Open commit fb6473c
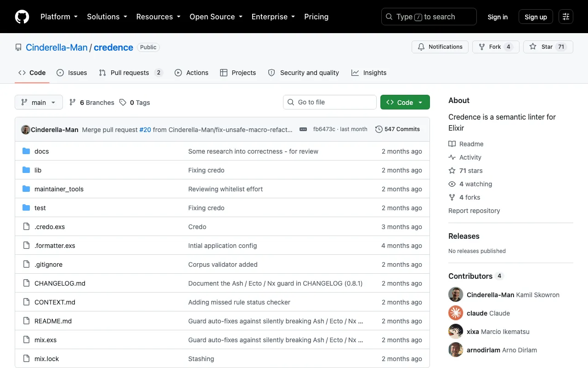Screen dimensions: 588x368 pos(324,129)
